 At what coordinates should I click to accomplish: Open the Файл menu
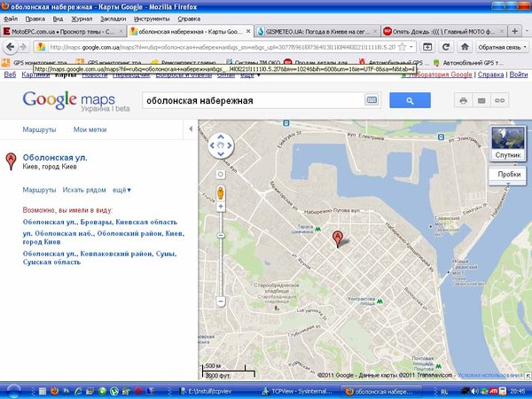point(10,19)
